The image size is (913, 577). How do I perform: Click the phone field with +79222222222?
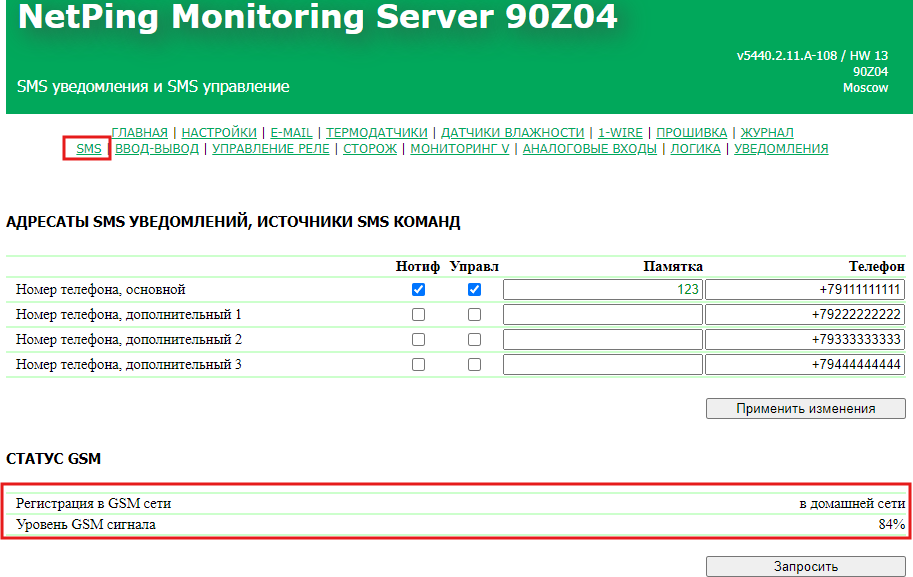point(805,315)
